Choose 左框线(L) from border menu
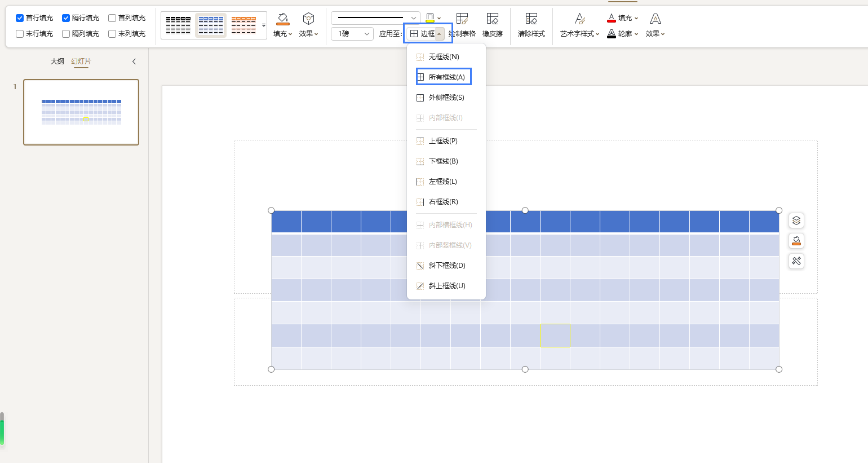This screenshot has height=463, width=868. click(446, 182)
